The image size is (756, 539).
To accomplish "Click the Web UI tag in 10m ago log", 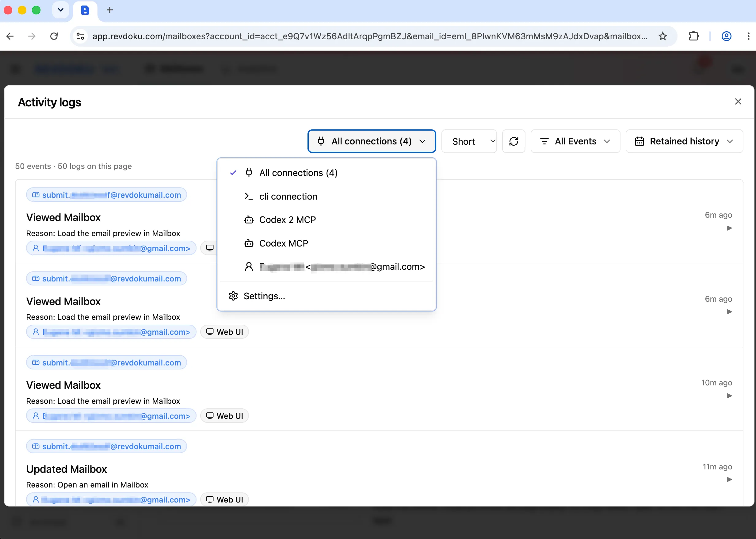I will [x=224, y=416].
